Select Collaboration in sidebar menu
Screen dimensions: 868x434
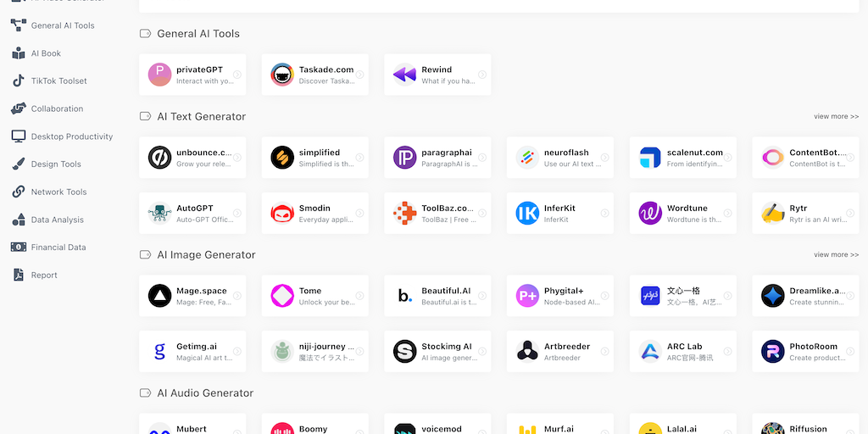coord(57,108)
